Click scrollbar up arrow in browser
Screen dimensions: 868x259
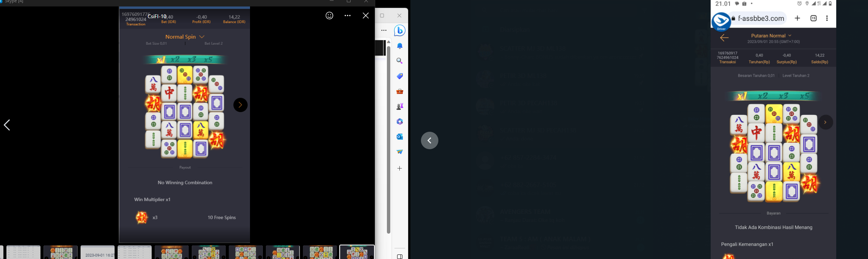(388, 42)
